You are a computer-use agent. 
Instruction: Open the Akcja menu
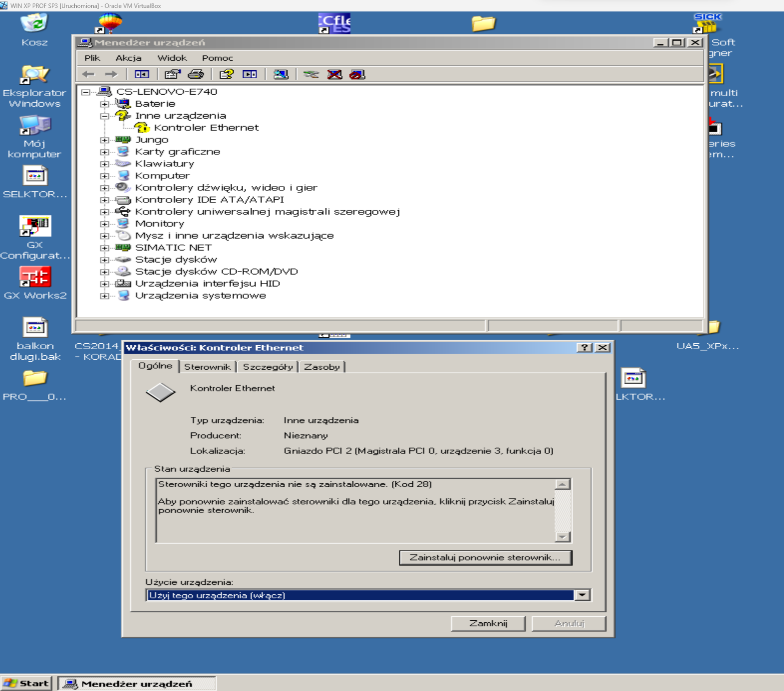point(128,58)
